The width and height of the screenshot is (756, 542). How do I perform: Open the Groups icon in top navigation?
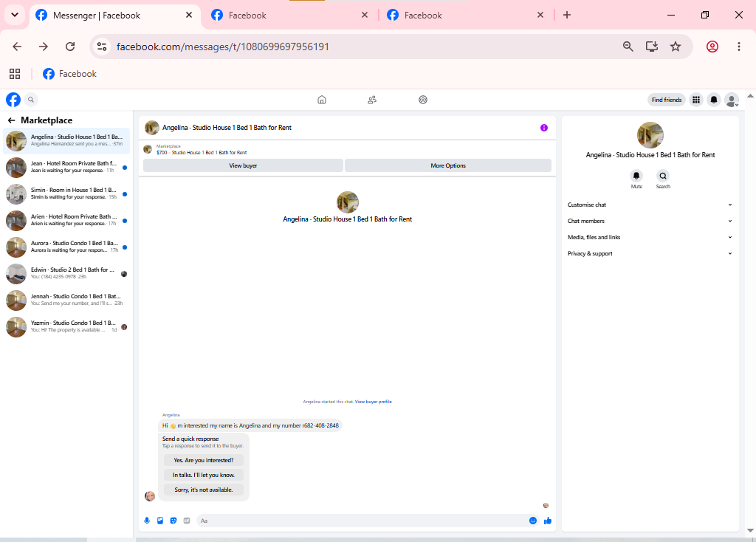click(x=423, y=100)
